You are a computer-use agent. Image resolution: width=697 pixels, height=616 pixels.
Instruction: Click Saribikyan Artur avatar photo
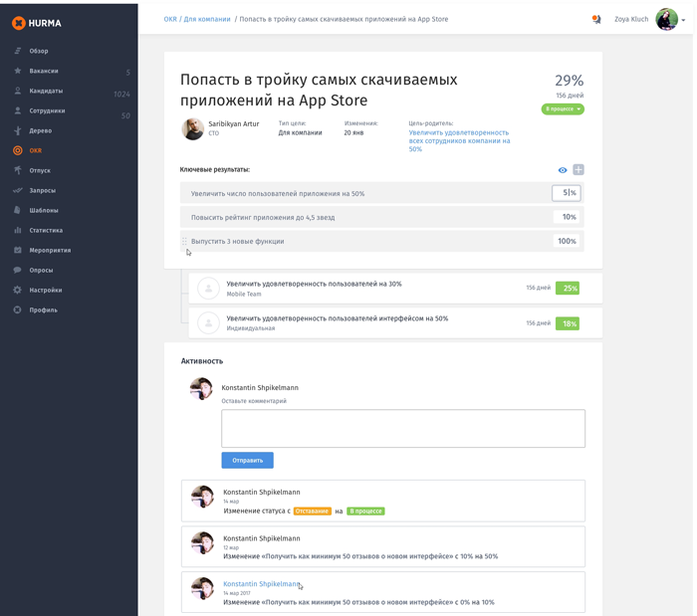[x=193, y=128]
